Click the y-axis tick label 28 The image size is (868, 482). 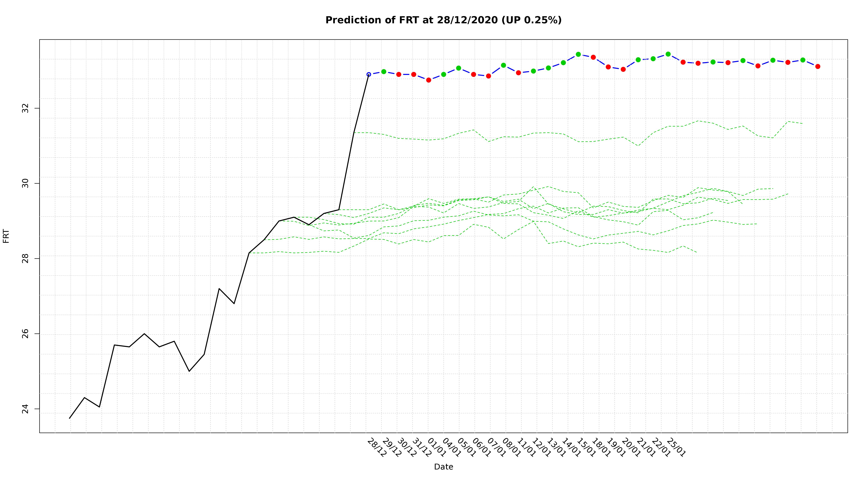coord(25,259)
